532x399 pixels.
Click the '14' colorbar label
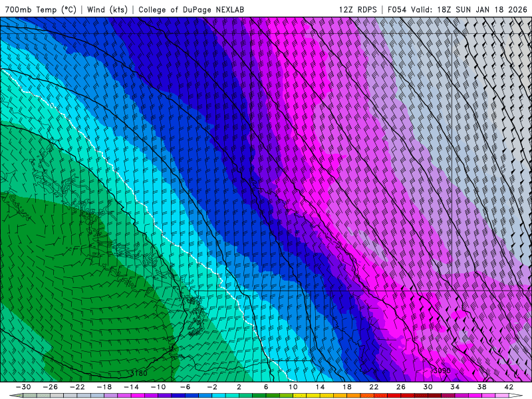click(x=320, y=387)
